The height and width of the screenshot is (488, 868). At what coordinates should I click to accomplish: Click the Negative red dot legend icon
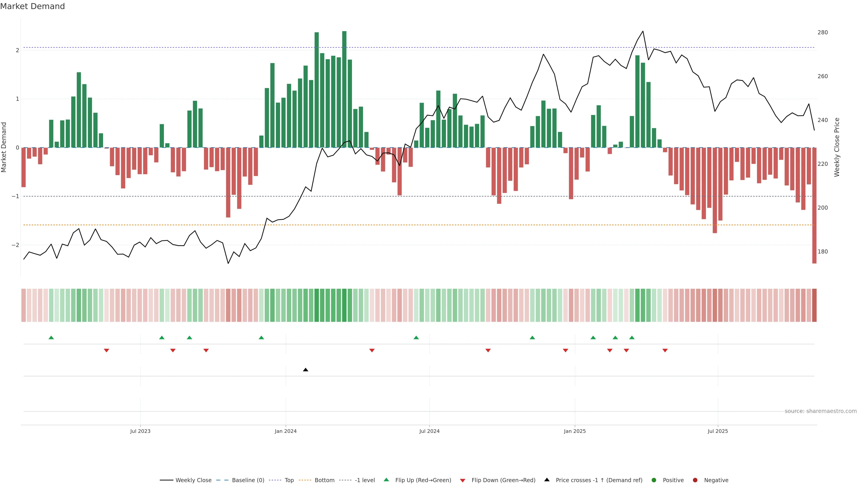695,480
